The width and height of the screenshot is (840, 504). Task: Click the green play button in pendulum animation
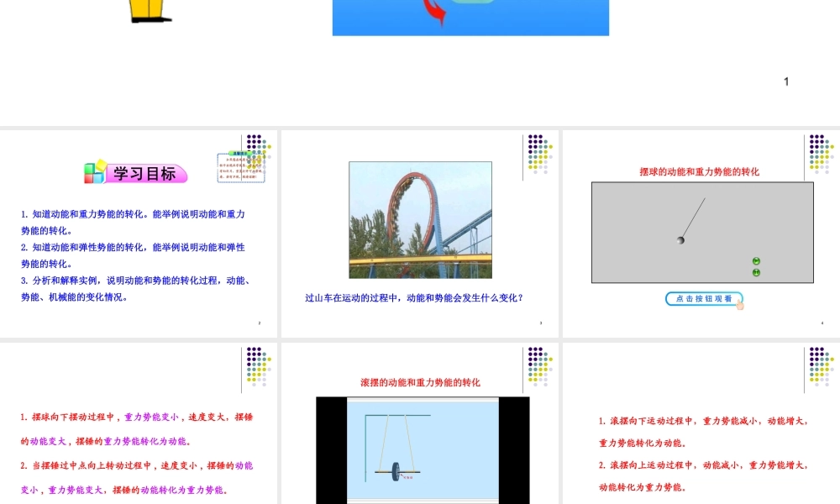[756, 261]
